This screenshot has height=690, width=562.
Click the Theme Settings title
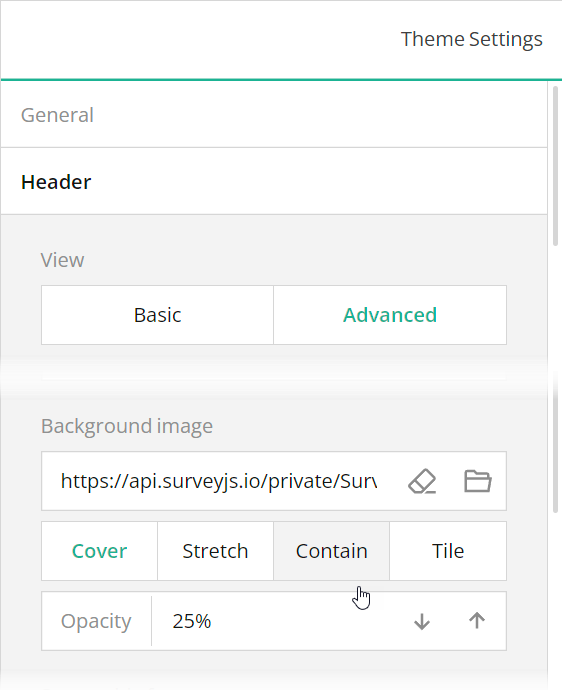[x=471, y=39]
